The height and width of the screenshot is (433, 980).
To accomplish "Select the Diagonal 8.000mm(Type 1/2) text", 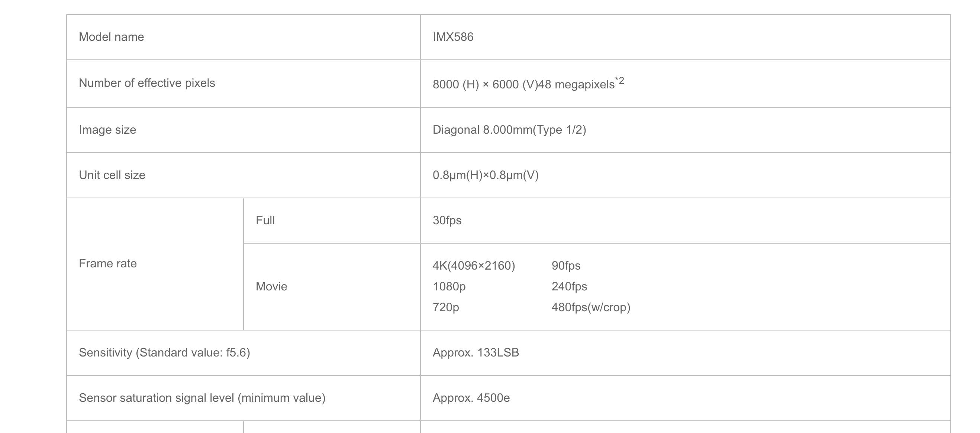I will coord(509,130).
